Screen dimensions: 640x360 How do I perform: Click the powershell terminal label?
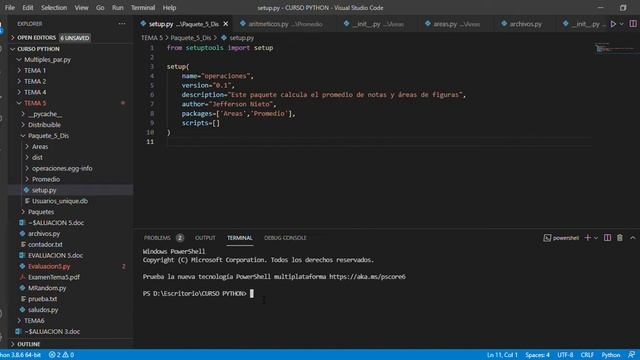click(x=561, y=238)
